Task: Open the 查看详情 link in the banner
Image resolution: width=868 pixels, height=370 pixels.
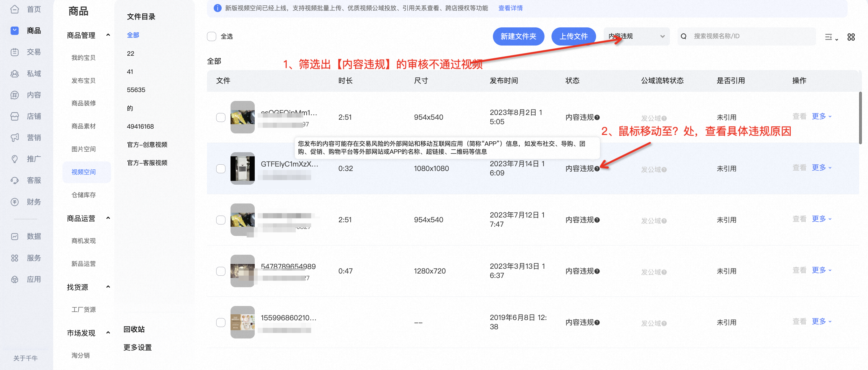Action: (x=510, y=8)
